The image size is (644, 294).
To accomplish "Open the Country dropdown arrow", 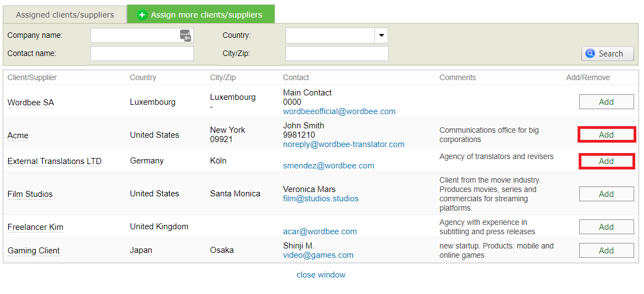I will click(381, 36).
